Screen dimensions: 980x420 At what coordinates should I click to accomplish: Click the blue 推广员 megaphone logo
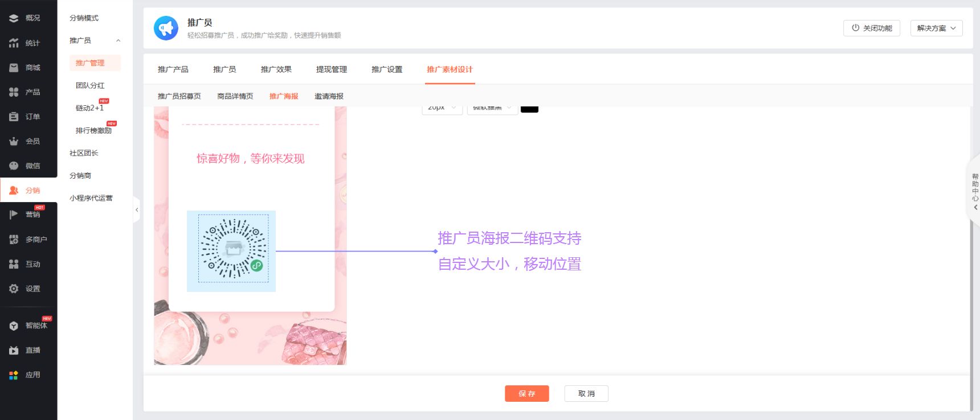pyautogui.click(x=166, y=28)
